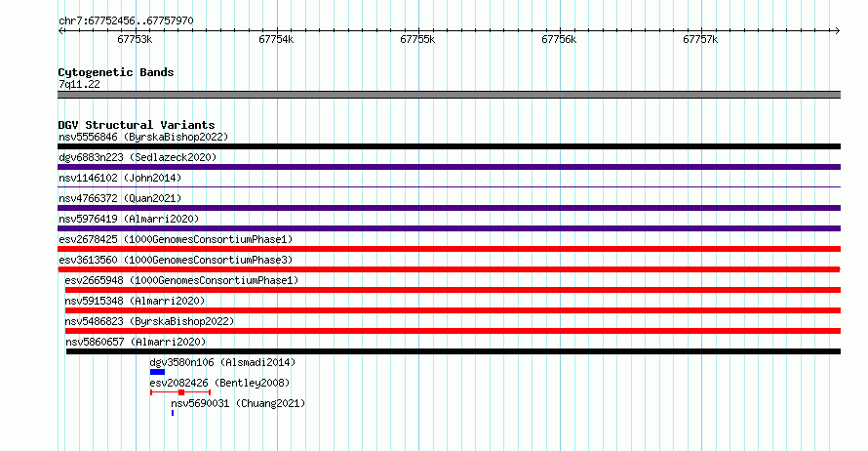
Task: Click the red bar under esv2678425
Action: (x=449, y=249)
